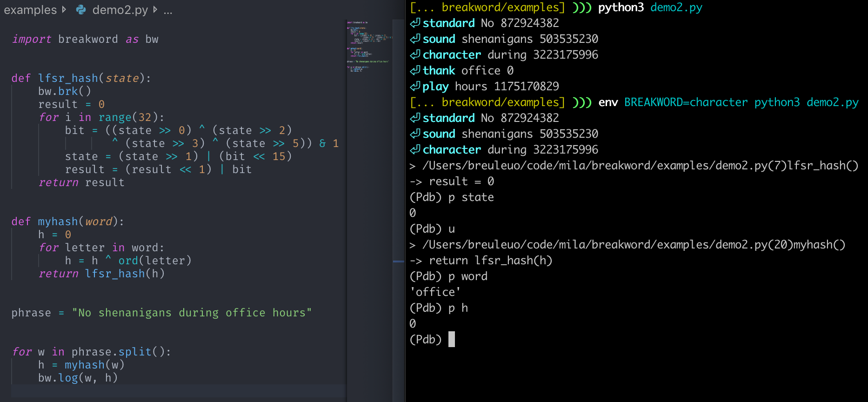Screen dimensions: 868x402
Task: Expand the chevron after 'examples' breadcrumb
Action: [64, 10]
